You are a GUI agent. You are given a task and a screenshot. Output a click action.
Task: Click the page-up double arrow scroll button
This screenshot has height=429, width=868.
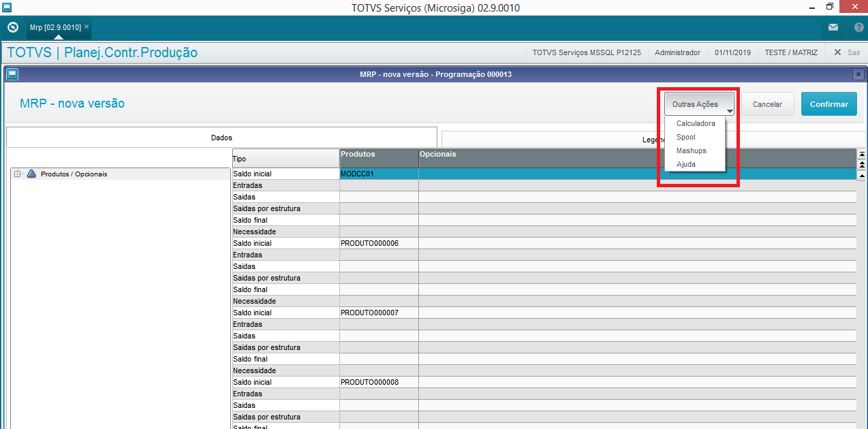point(862,165)
